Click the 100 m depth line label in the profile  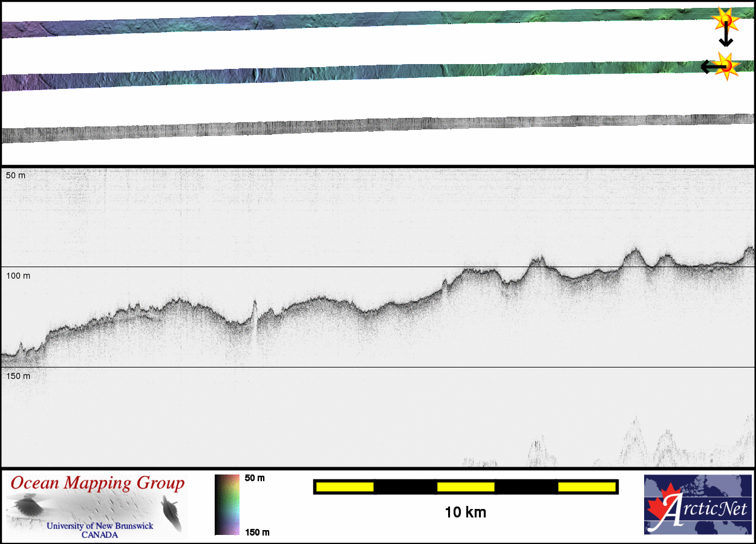(18, 276)
